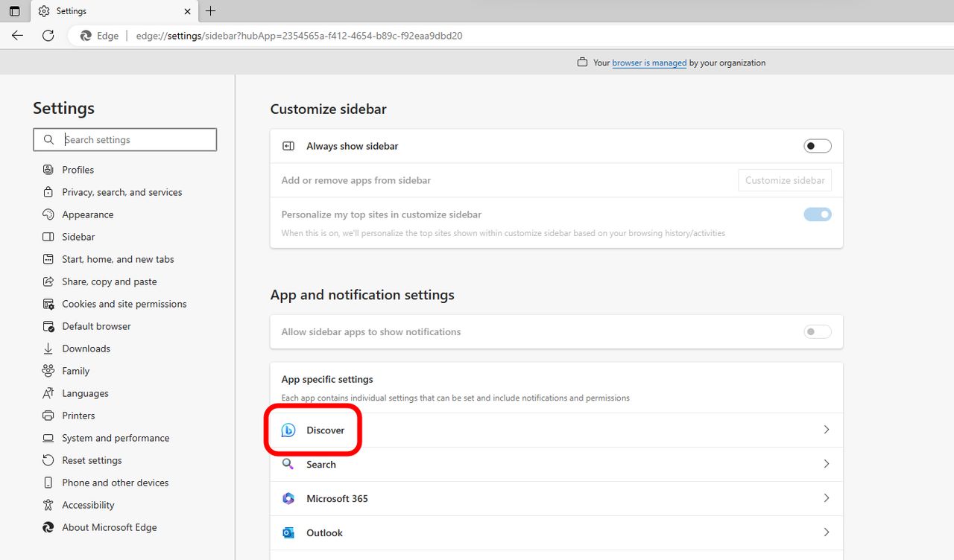Open Appearance settings
954x560 pixels.
click(x=88, y=214)
